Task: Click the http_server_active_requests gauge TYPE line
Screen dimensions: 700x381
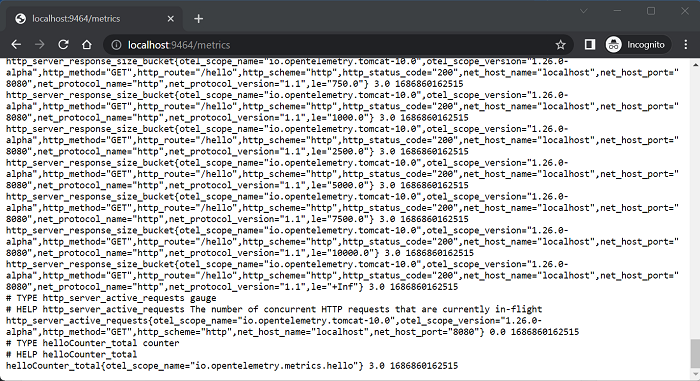Action: click(x=111, y=298)
